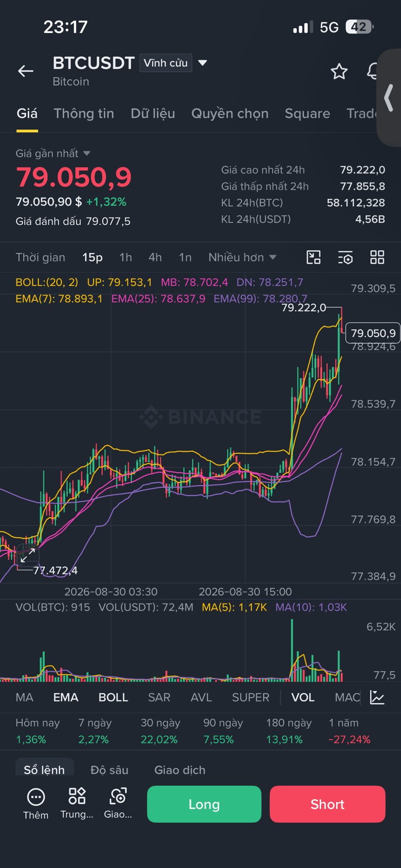Open the Sổ lệnh order book tab

[44, 769]
